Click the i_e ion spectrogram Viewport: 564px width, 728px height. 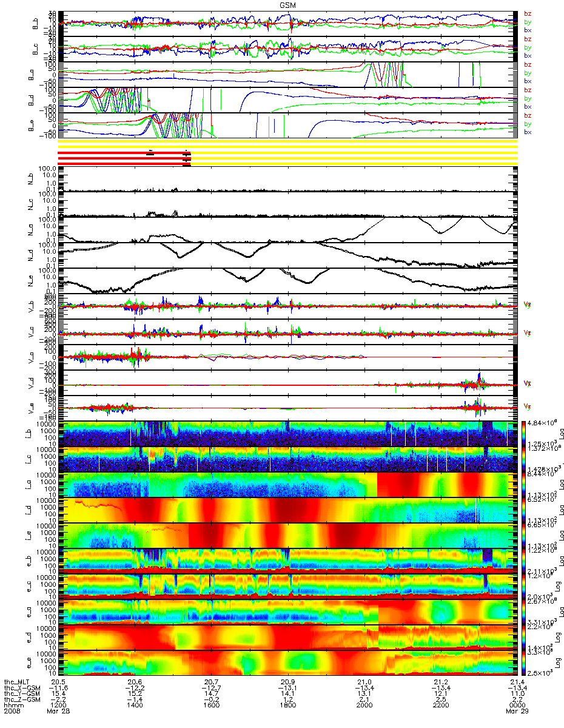288,536
